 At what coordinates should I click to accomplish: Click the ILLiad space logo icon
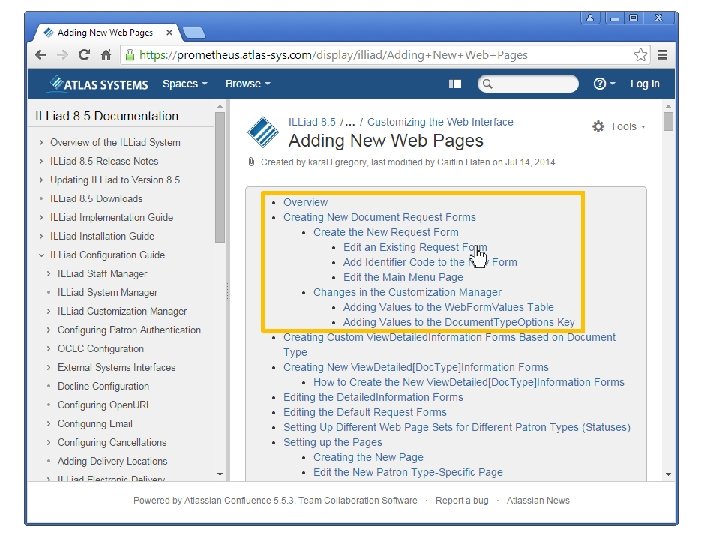click(x=263, y=132)
